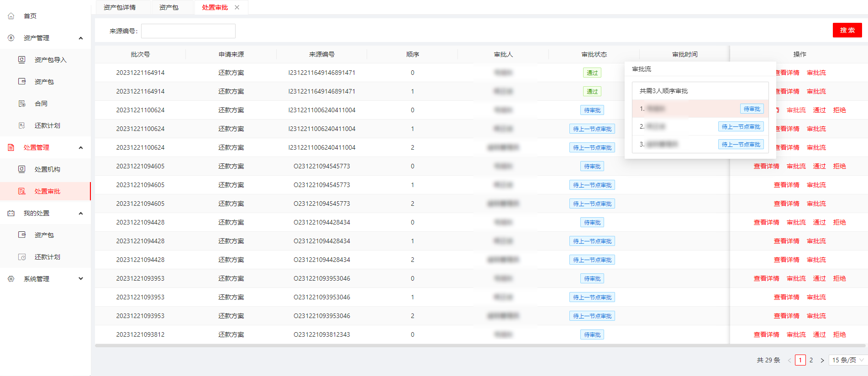The image size is (868, 376).
Task: Click the 资产管理 sidebar icon
Action: pyautogui.click(x=11, y=38)
